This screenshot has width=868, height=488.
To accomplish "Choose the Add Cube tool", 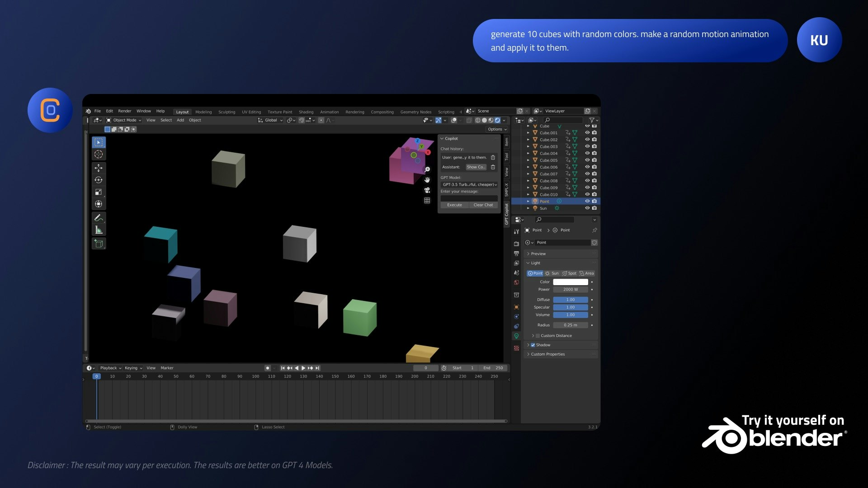I will [x=99, y=244].
